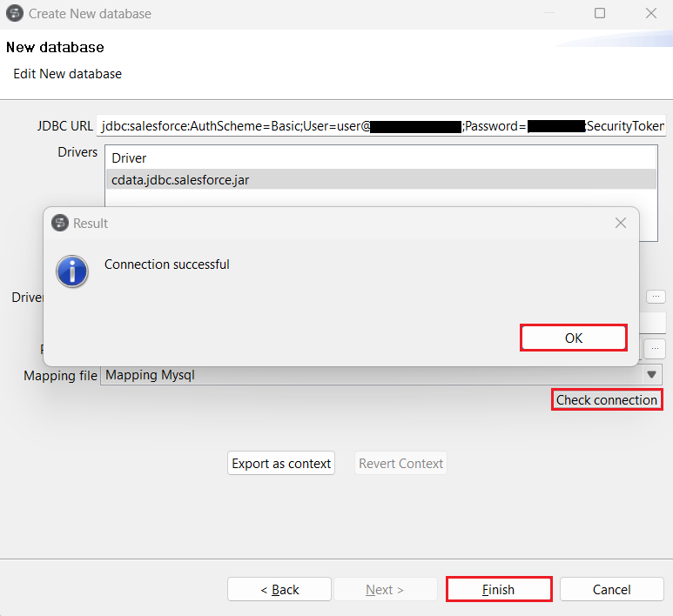Click the upper ellipsis browse button
The image size is (673, 616).
(x=655, y=297)
